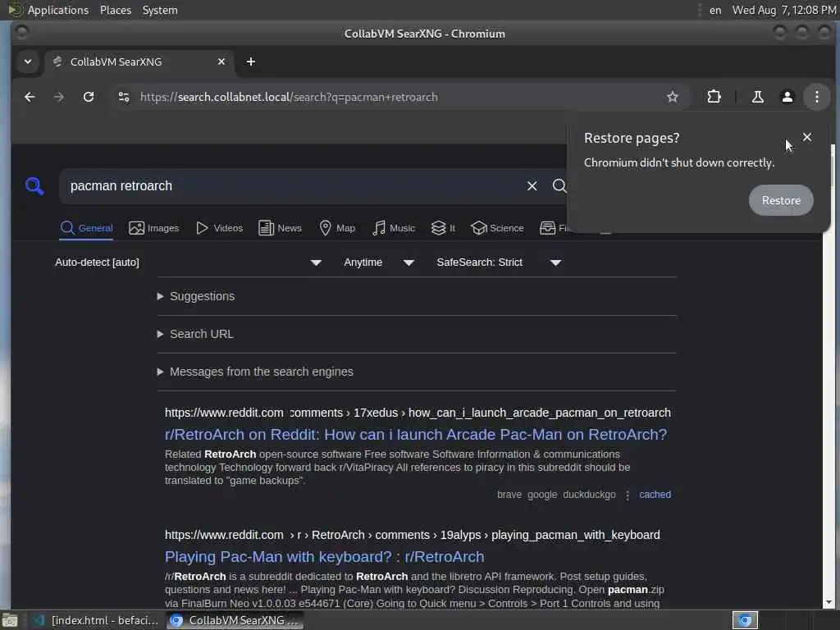Click the three-dot options next to cached

628,495
